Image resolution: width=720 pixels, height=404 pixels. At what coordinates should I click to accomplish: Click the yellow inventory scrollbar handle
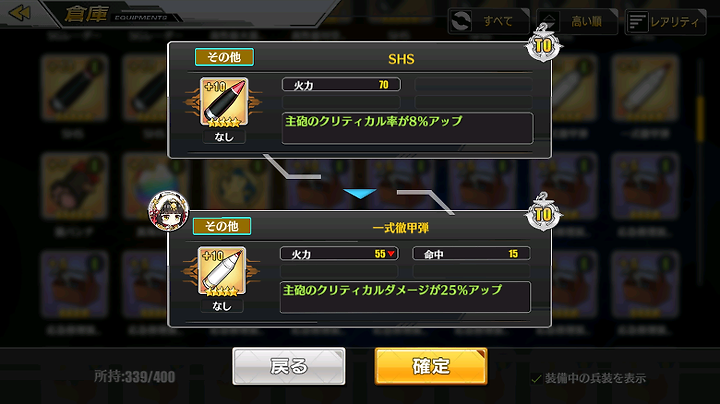[x=699, y=118]
